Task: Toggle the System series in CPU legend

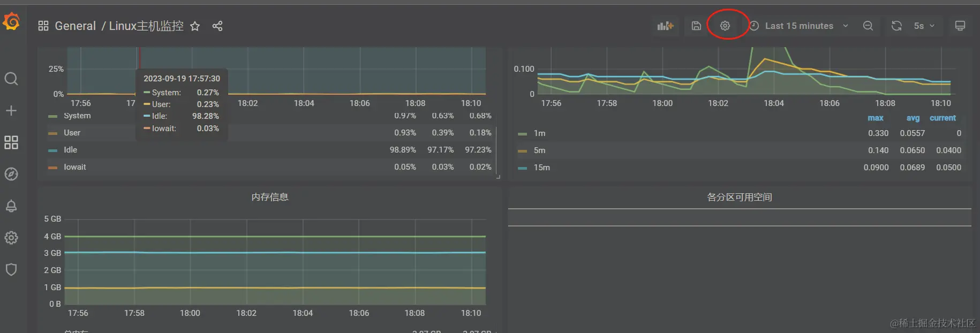Action: [x=77, y=116]
